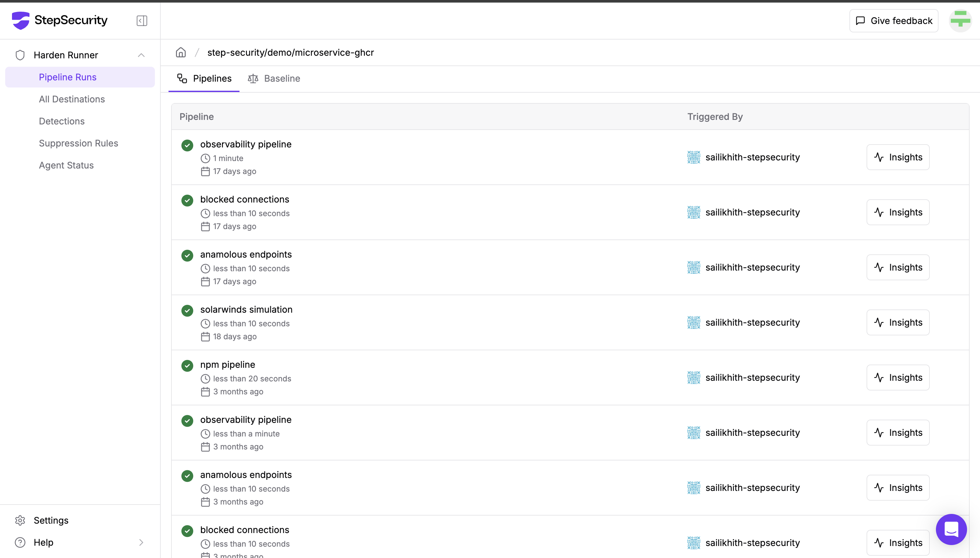Go to home breadcrumb icon
Screen dimensions: 980x558
[181, 52]
